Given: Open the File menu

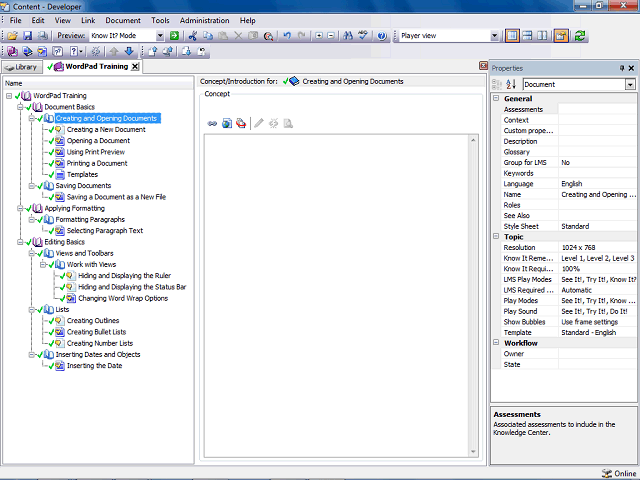Looking at the screenshot, I should point(16,20).
